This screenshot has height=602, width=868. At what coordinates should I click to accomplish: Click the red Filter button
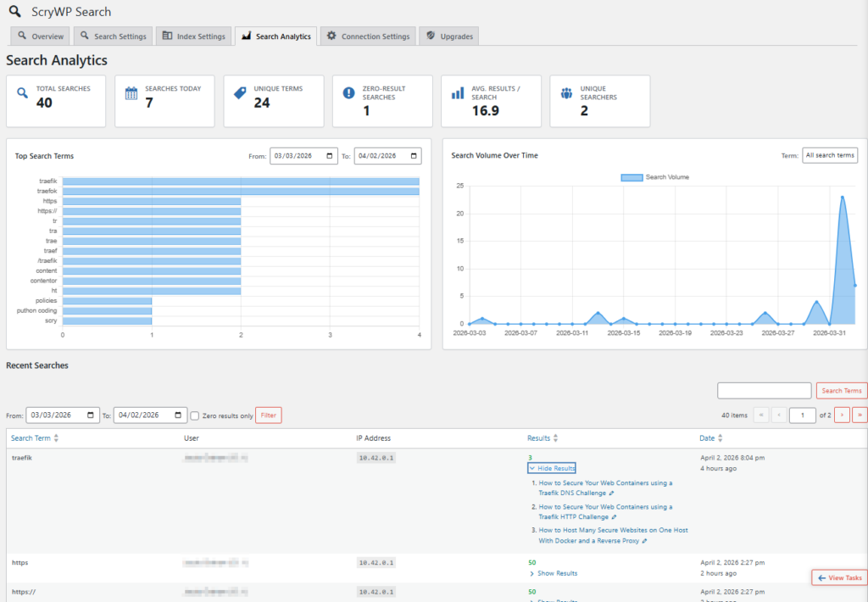pyautogui.click(x=268, y=415)
